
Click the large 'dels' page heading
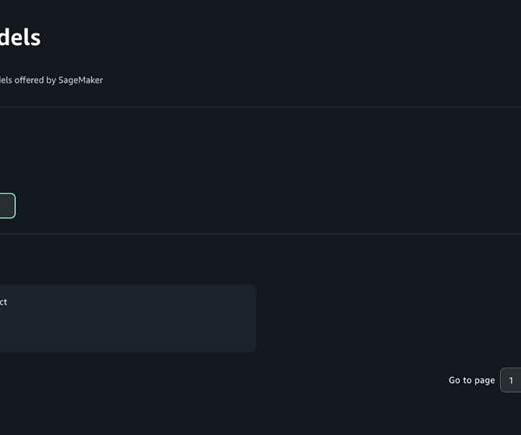[x=20, y=37]
